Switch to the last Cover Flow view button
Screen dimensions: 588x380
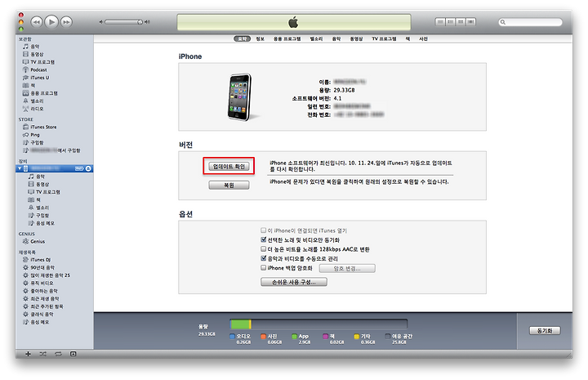(471, 22)
